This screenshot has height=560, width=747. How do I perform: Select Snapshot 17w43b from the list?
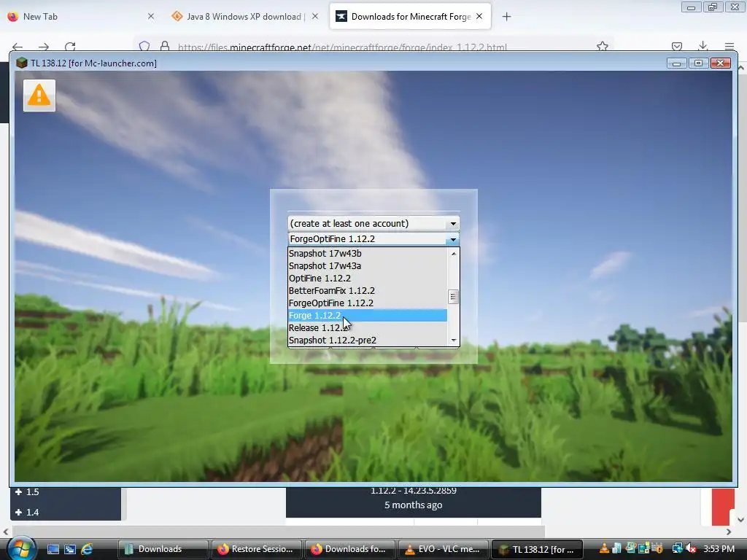(x=368, y=253)
